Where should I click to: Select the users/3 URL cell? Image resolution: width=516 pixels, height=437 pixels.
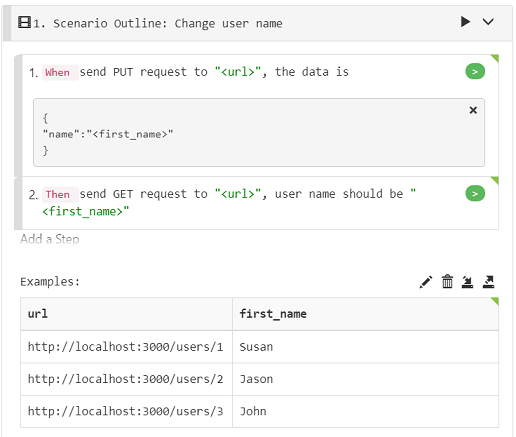(x=126, y=411)
